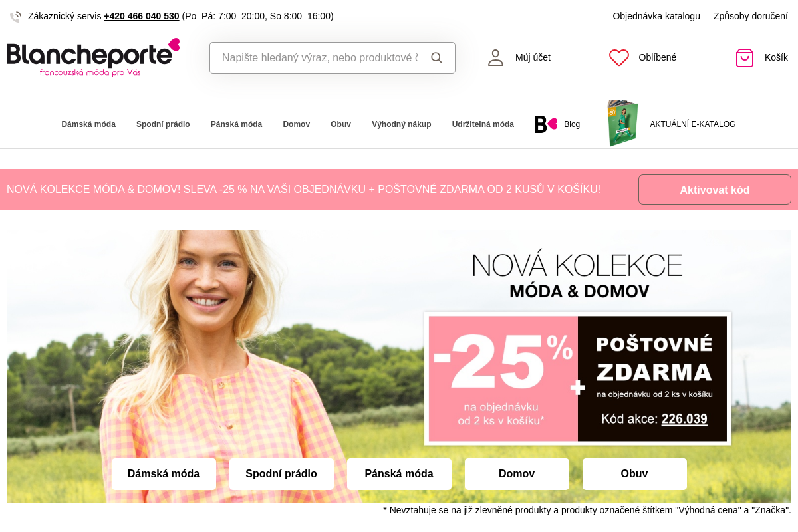798x532 pixels.
Task: Open the Blog B logo icon
Action: (546, 124)
